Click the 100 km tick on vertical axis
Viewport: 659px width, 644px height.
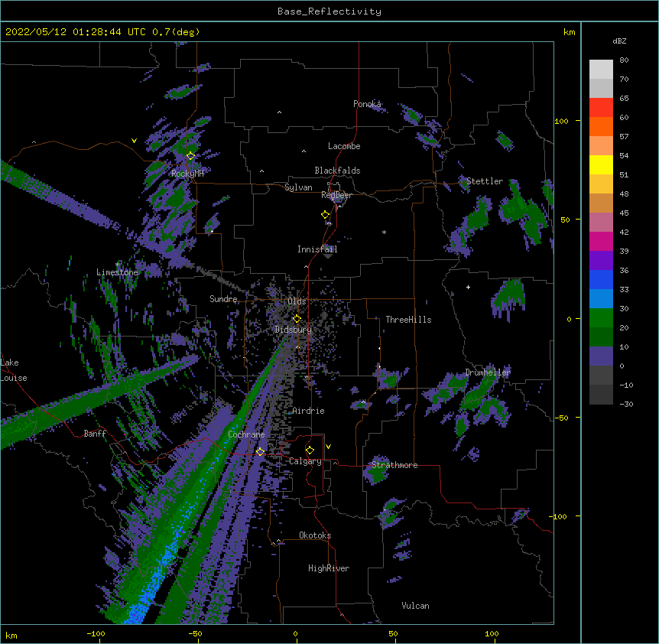click(561, 121)
